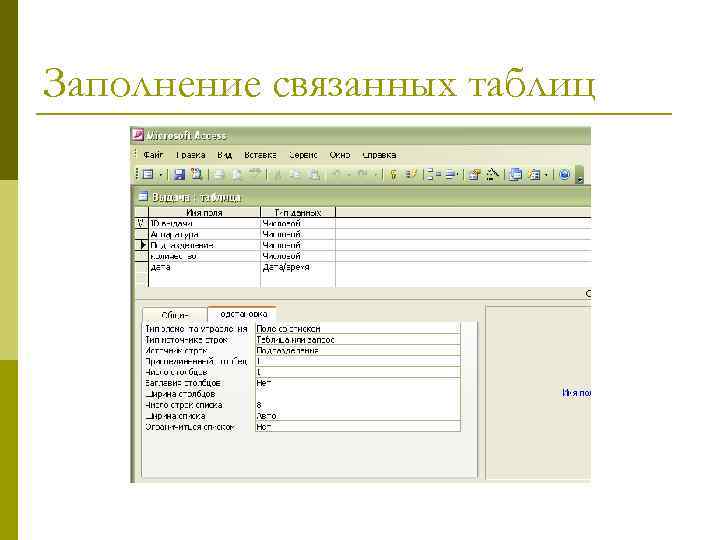Open Access Help question icon

[x=564, y=174]
